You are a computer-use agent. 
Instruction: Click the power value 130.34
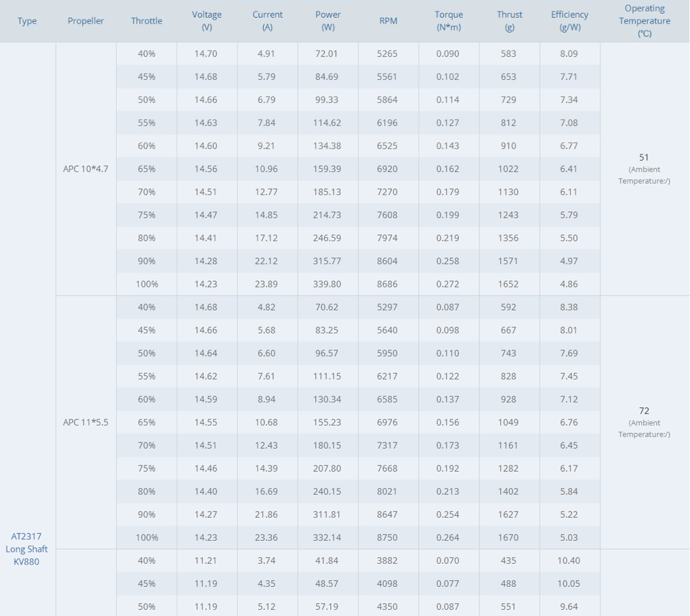327,400
